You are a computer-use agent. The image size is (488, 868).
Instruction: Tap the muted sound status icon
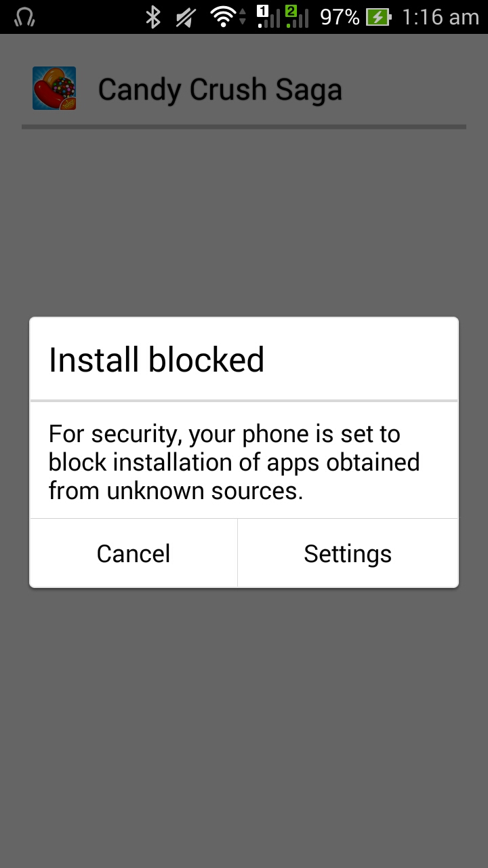tap(185, 17)
